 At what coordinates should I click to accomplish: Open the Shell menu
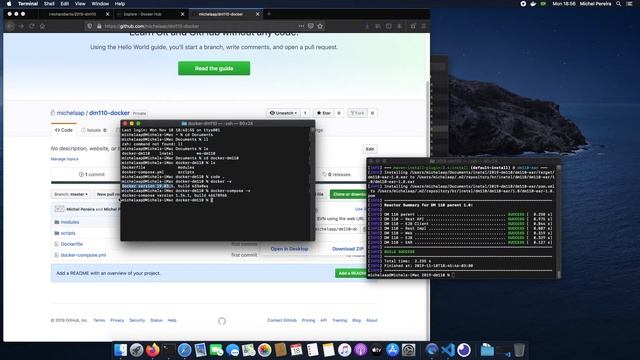[x=49, y=4]
